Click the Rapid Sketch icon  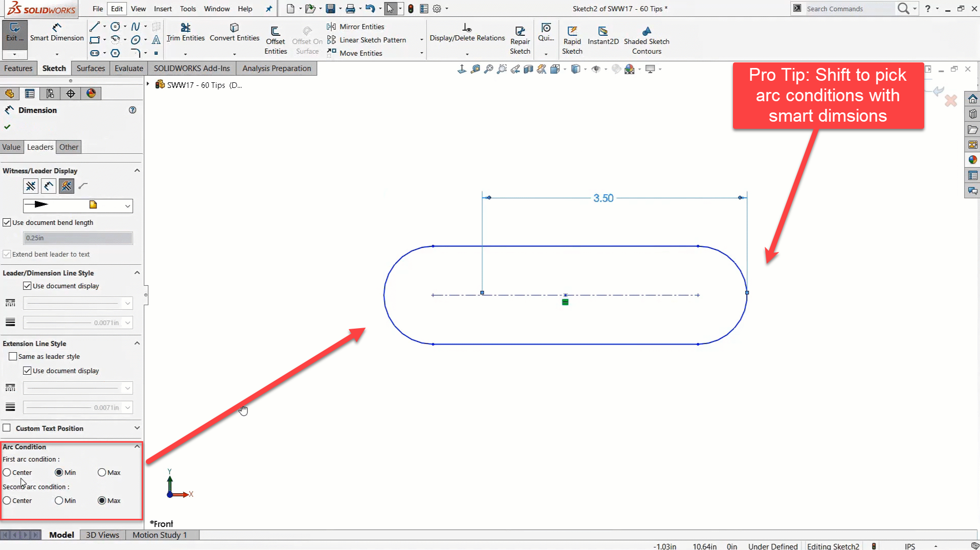pyautogui.click(x=572, y=40)
